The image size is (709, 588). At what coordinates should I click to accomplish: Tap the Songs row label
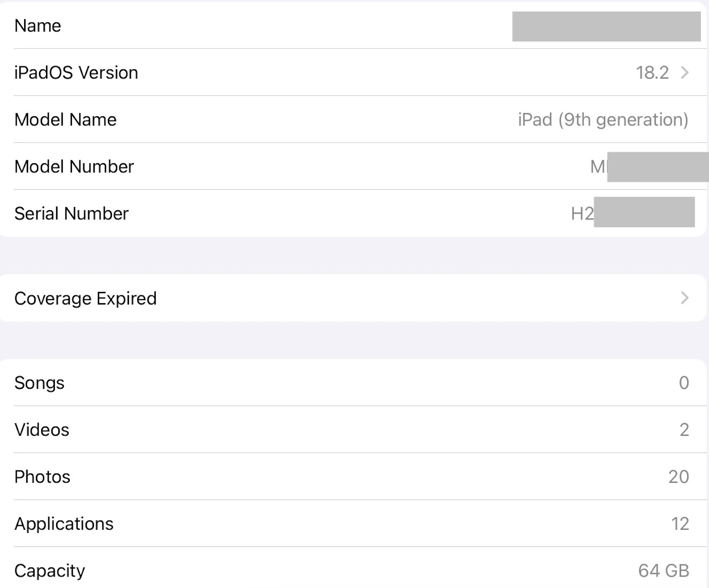pyautogui.click(x=39, y=383)
